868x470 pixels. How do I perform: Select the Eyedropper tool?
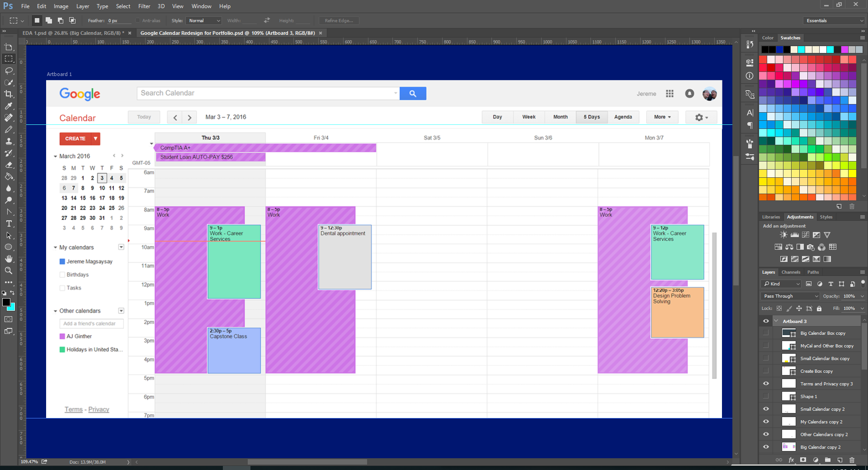click(9, 106)
